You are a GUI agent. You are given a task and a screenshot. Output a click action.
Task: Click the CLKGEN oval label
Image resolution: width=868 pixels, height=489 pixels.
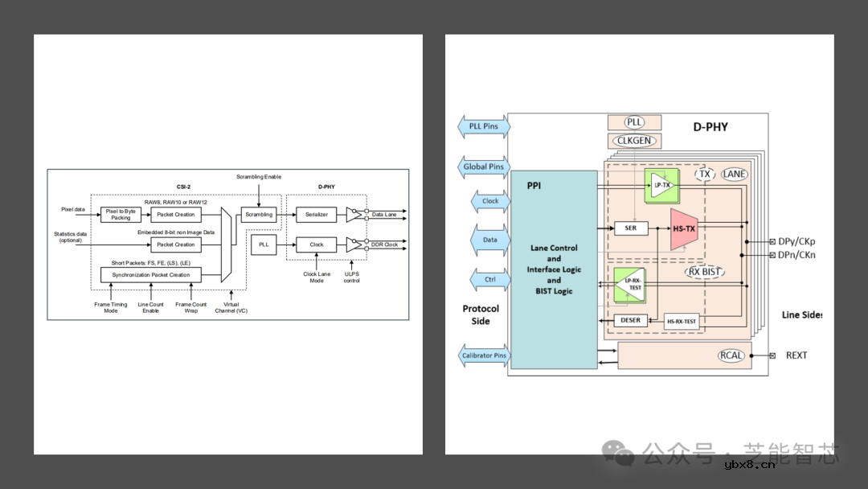634,141
